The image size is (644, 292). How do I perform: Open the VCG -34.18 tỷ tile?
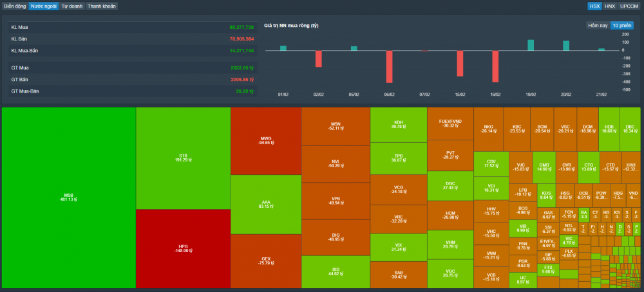point(399,190)
